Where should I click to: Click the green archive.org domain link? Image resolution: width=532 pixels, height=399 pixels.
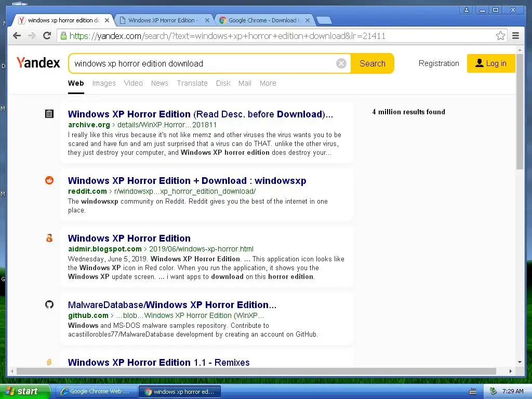pyautogui.click(x=89, y=125)
